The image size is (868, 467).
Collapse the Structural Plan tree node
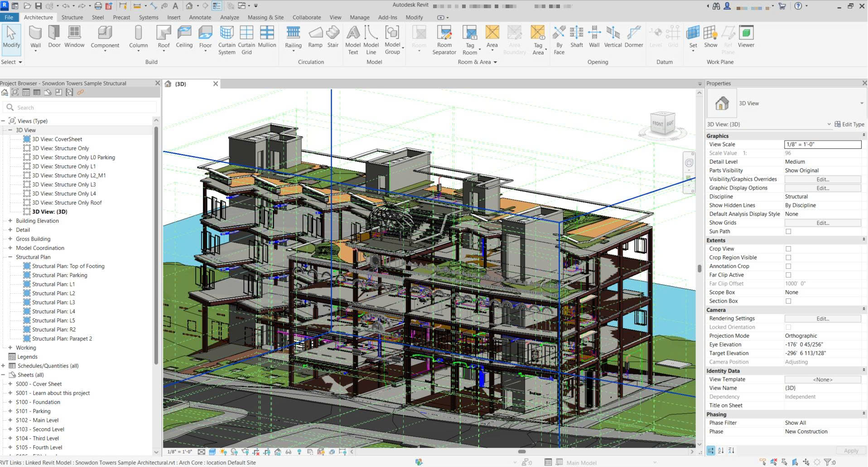click(x=10, y=257)
